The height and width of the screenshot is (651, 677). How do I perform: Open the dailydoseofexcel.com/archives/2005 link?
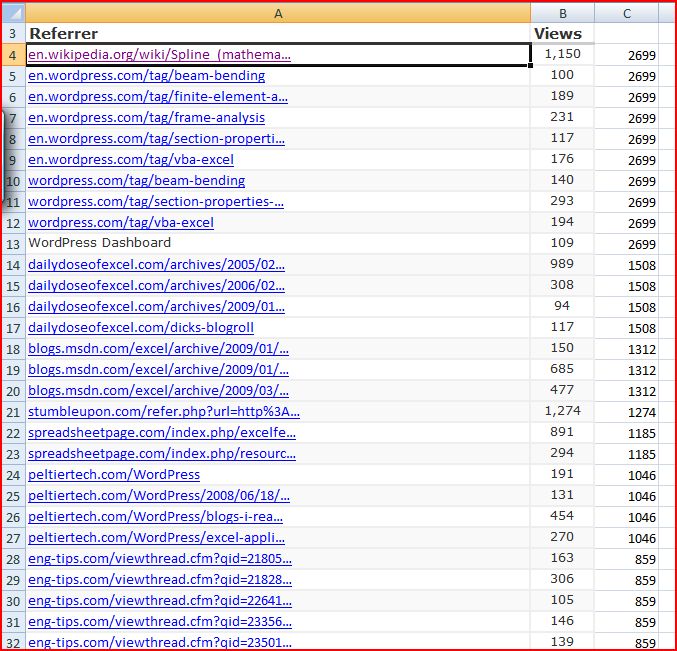(156, 265)
